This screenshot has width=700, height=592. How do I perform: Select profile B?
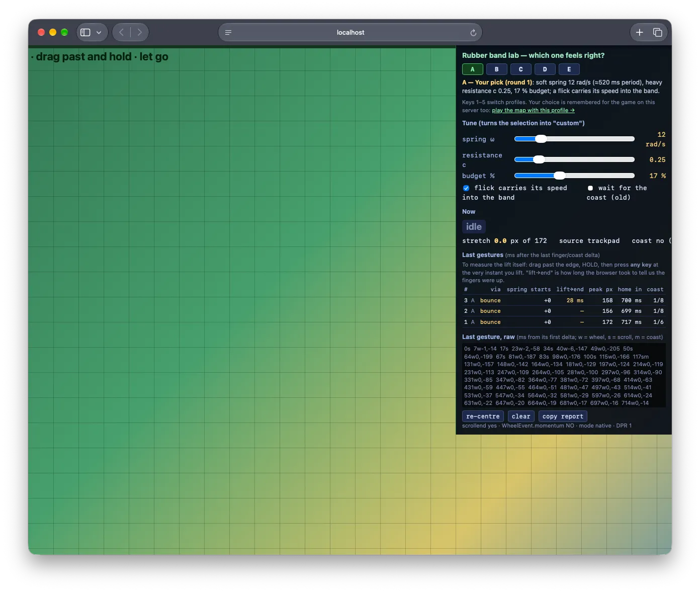tap(497, 69)
